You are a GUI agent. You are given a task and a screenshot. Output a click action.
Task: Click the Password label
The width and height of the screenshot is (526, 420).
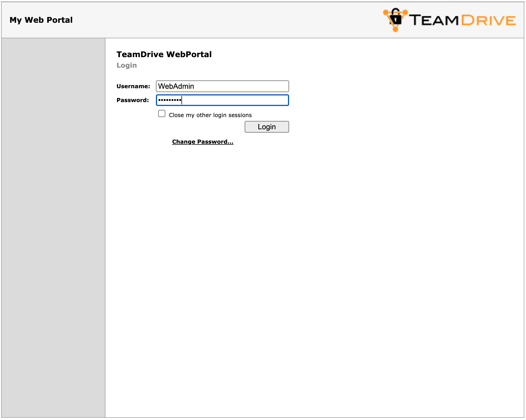(x=133, y=100)
